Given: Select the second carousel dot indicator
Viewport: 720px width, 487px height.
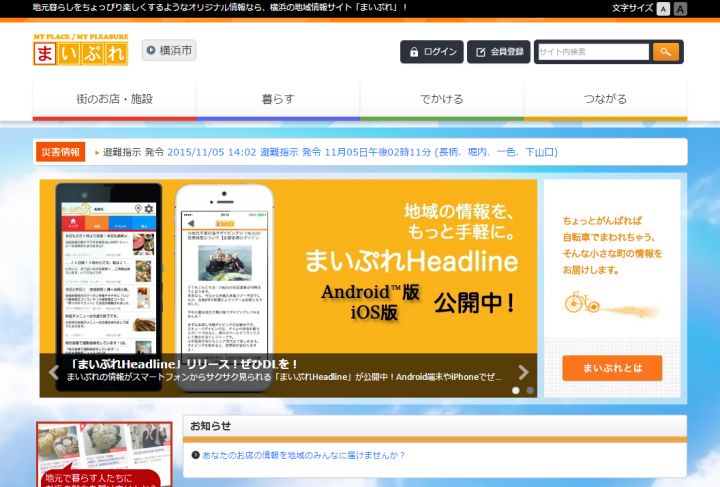Looking at the screenshot, I should click(530, 390).
